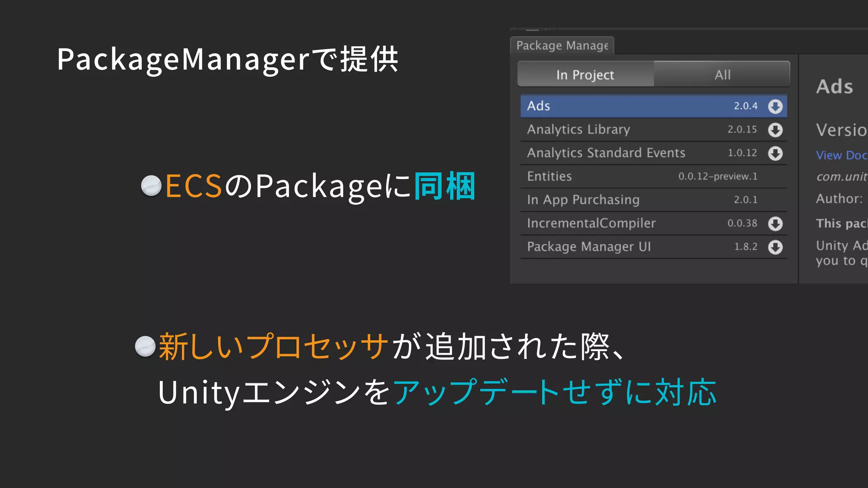Click the IncrementalCompiler version 0.0.38
The image size is (868, 488).
tap(742, 223)
